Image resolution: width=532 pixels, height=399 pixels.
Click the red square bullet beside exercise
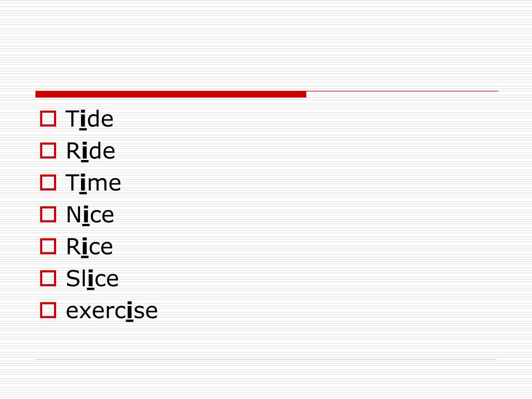[48, 310]
